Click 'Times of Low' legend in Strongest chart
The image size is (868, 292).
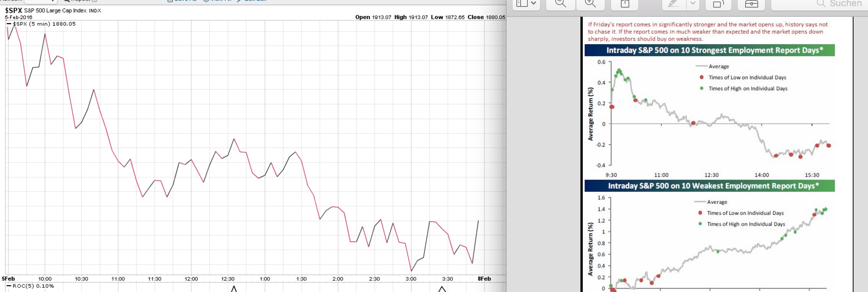pos(743,77)
